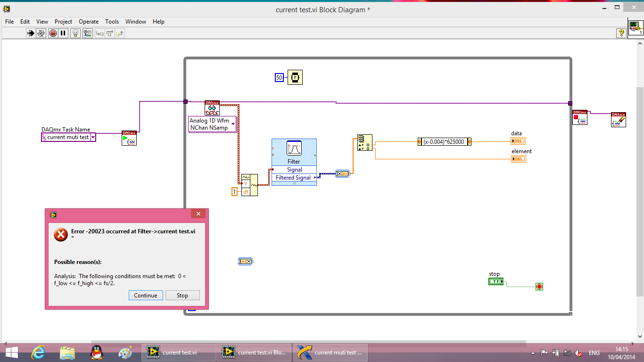Click the Windows Start button
Screen dimensions: 644x362
point(11,353)
